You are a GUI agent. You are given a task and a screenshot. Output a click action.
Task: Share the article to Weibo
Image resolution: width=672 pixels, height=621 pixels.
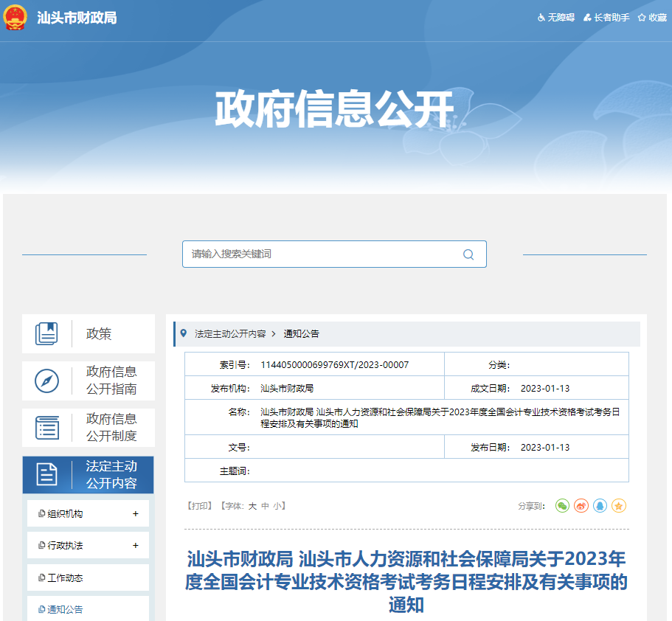(x=581, y=506)
